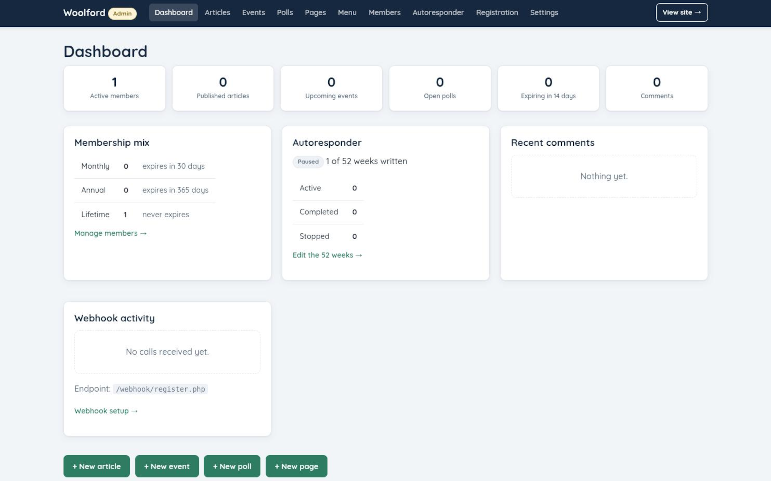The width and height of the screenshot is (771, 481).
Task: Click the Comments stat card
Action: pyautogui.click(x=657, y=88)
